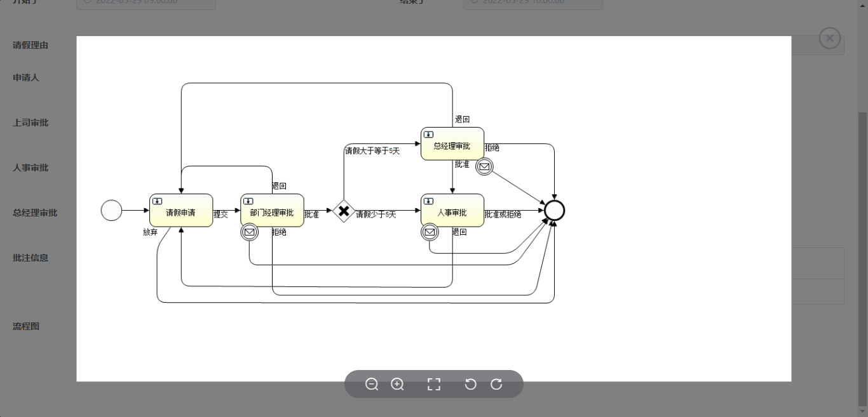The width and height of the screenshot is (868, 417).
Task: Click the 请假少于5天 flow label
Action: point(376,215)
